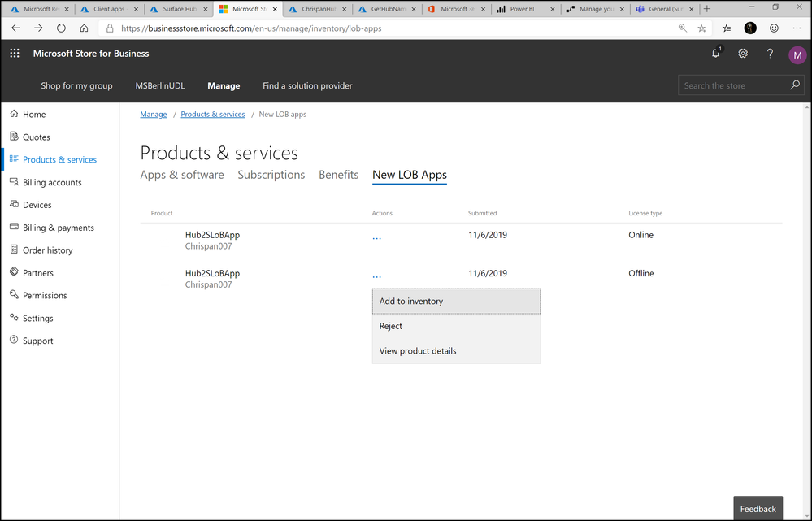The width and height of the screenshot is (812, 521).
Task: Open the app launcher waffle icon
Action: pyautogui.click(x=15, y=54)
